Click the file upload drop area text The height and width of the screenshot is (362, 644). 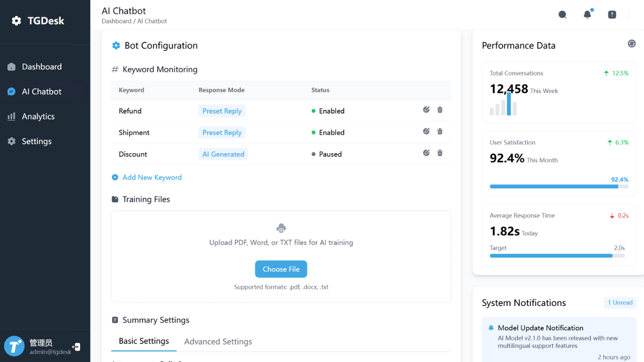281,243
